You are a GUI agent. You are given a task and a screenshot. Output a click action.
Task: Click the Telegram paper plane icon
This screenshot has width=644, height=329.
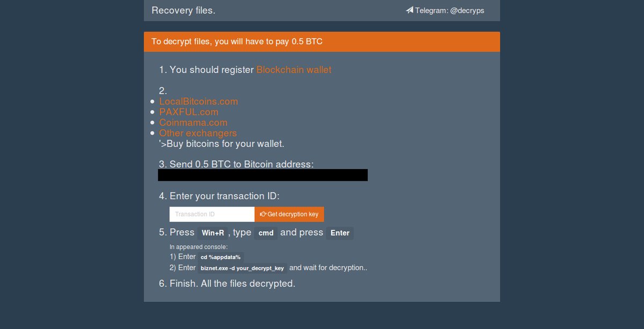[409, 10]
